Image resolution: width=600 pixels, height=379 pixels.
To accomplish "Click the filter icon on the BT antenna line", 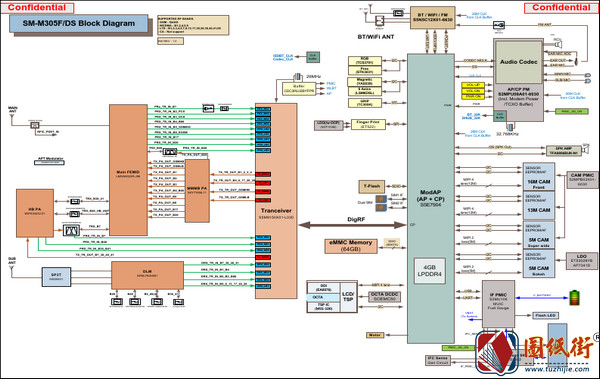I will pyautogui.click(x=398, y=13).
